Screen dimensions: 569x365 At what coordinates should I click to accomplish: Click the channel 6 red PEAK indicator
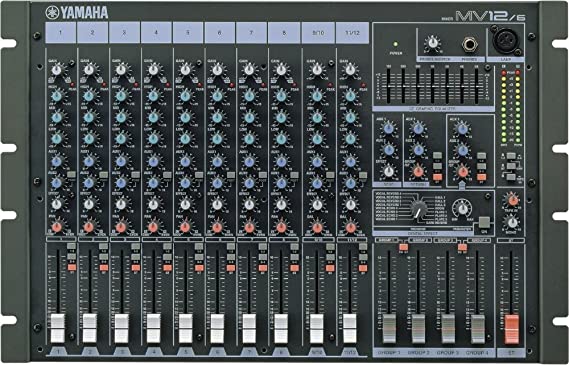(x=232, y=85)
